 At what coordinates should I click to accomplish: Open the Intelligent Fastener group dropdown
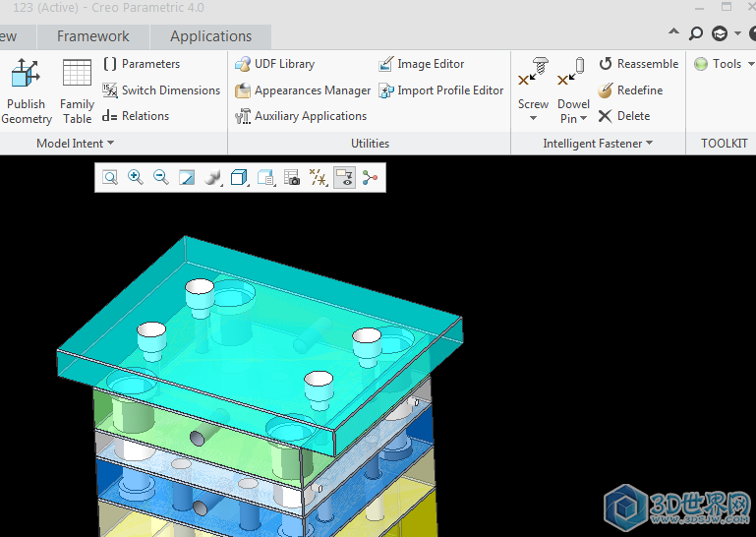[649, 144]
